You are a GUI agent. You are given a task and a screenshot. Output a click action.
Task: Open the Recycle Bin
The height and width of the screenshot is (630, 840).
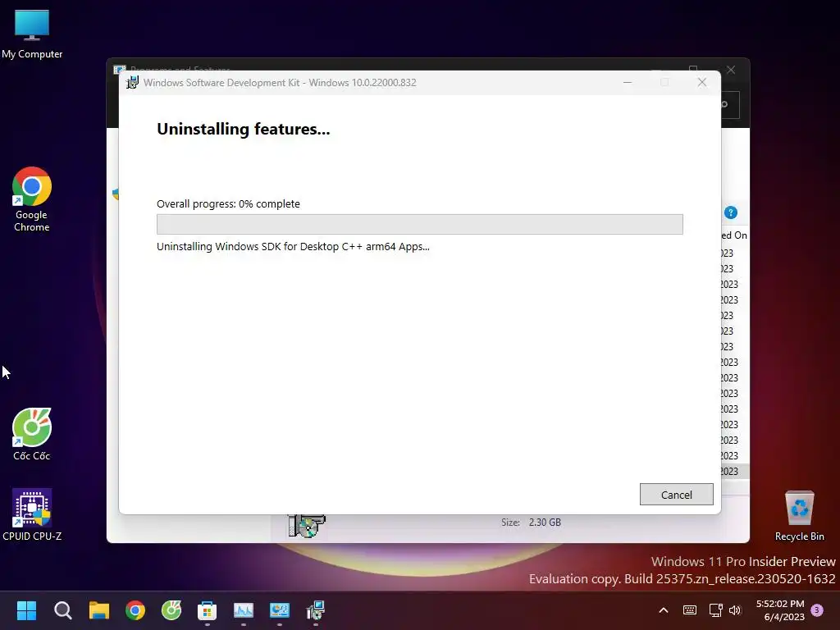click(799, 516)
